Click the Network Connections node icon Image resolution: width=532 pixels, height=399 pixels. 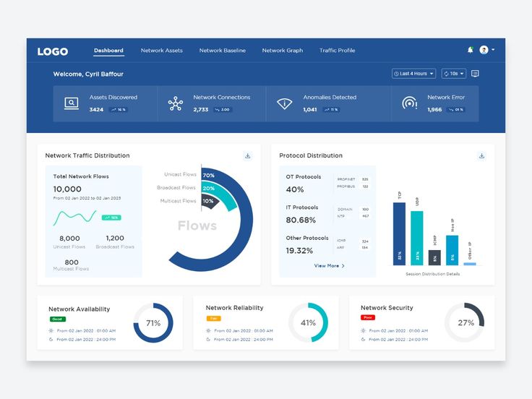click(x=176, y=103)
